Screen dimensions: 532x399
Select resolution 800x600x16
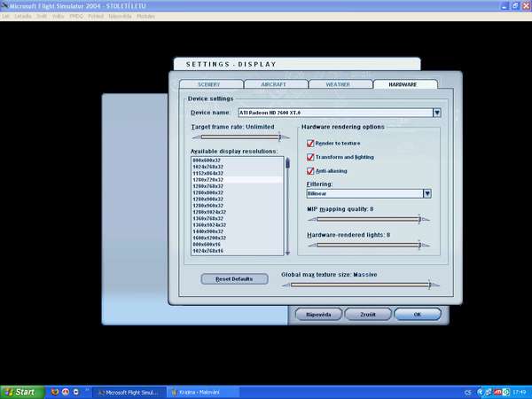[x=237, y=245]
